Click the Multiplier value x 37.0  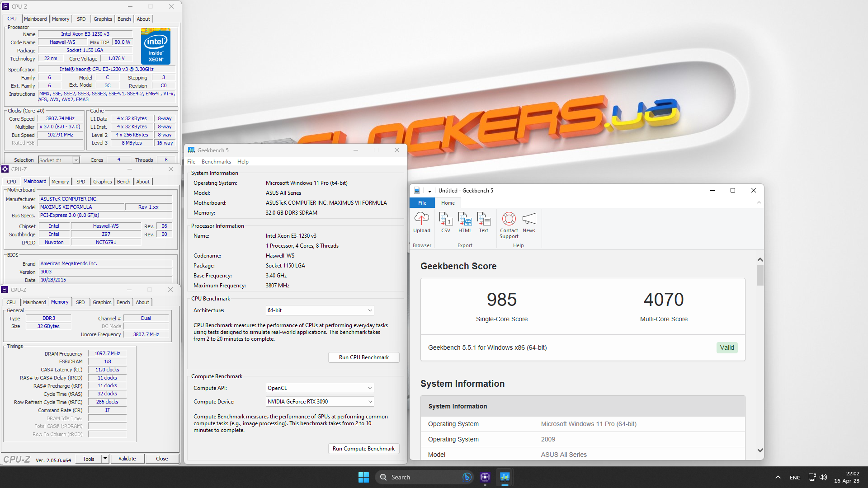pyautogui.click(x=61, y=127)
